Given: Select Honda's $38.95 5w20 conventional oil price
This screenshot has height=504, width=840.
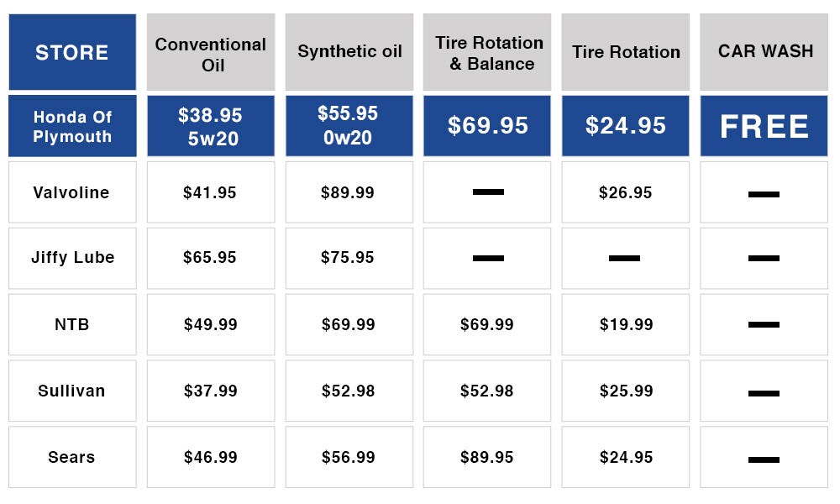Looking at the screenshot, I should pyautogui.click(x=210, y=126).
